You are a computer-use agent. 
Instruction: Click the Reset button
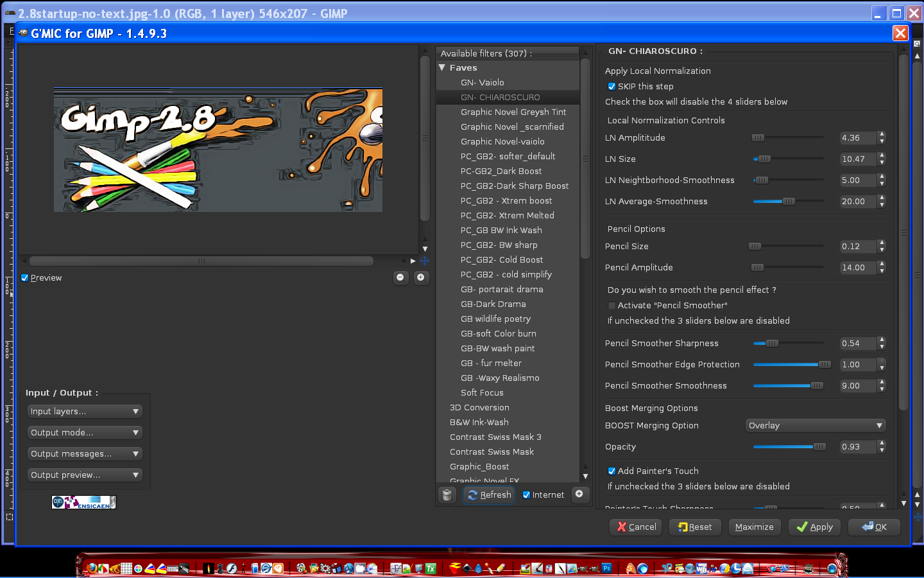pyautogui.click(x=695, y=527)
